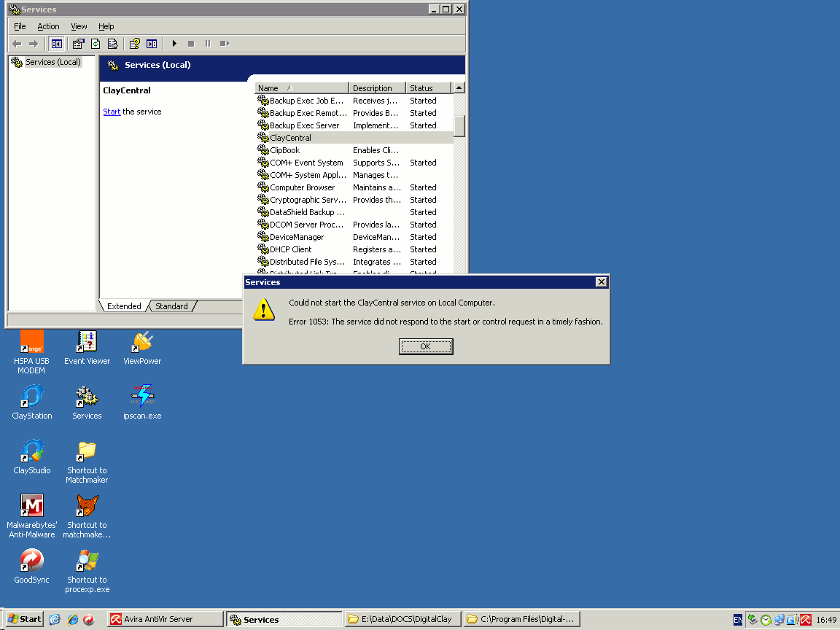Click OK in the error dialog

pos(426,346)
